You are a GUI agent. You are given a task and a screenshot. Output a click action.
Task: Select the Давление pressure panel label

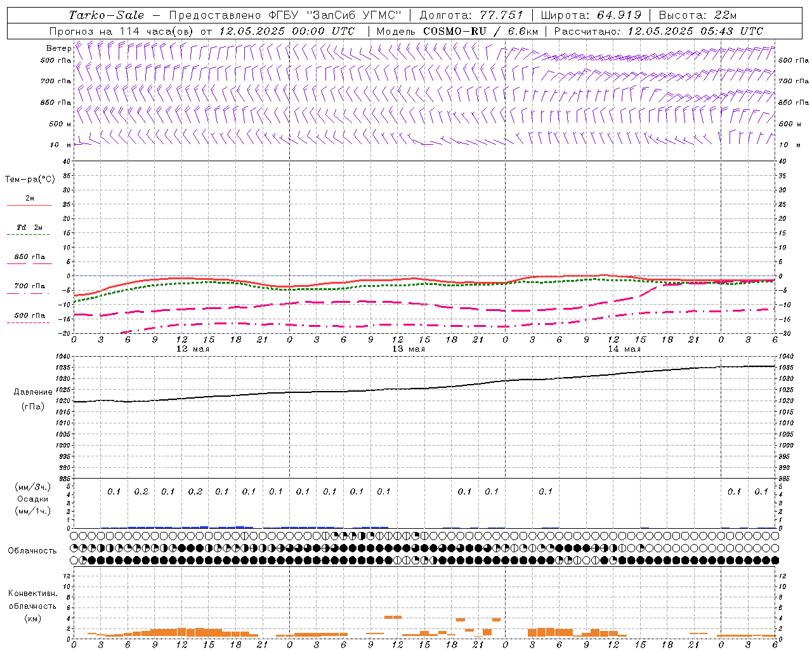click(33, 392)
